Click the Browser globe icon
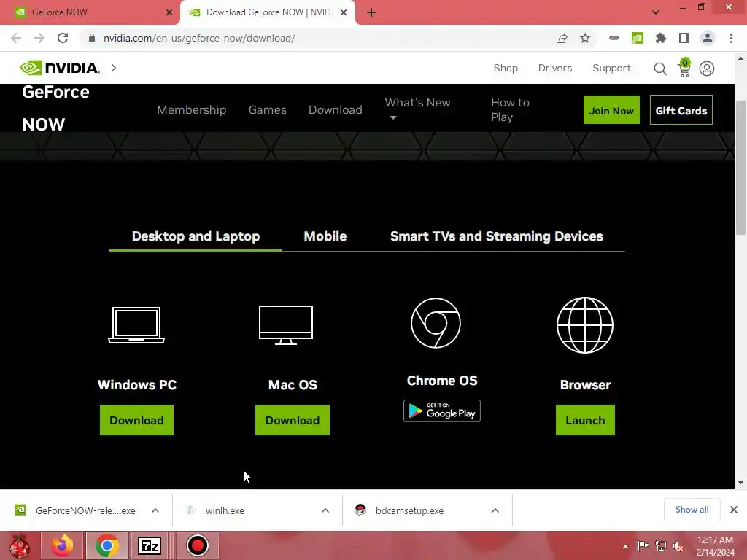The image size is (747, 560). coord(585,324)
